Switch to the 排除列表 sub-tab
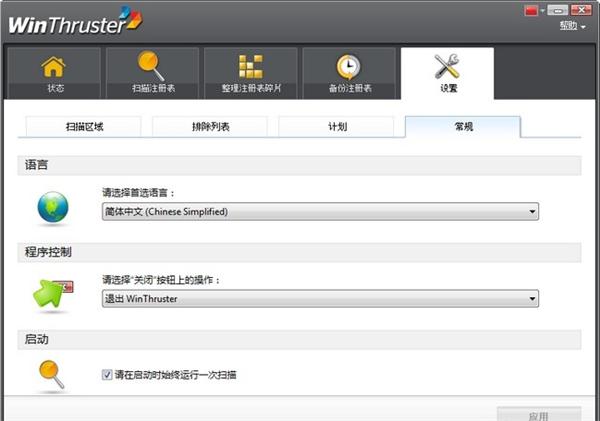The height and width of the screenshot is (421, 600). 210,127
